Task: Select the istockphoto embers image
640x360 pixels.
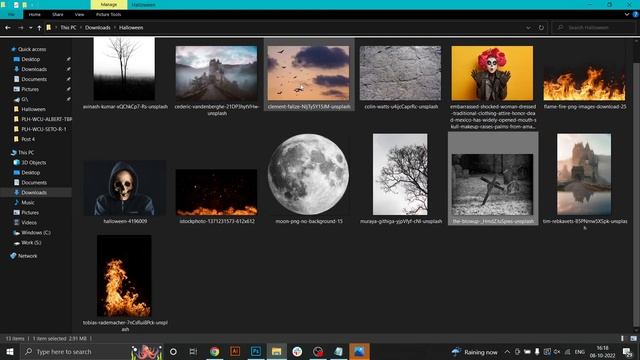Action: coord(216,192)
